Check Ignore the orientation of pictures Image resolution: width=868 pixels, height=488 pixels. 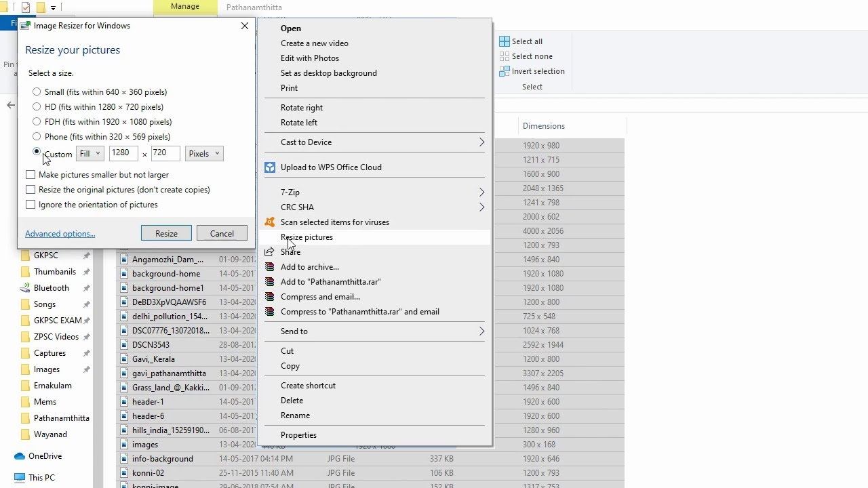pos(31,204)
